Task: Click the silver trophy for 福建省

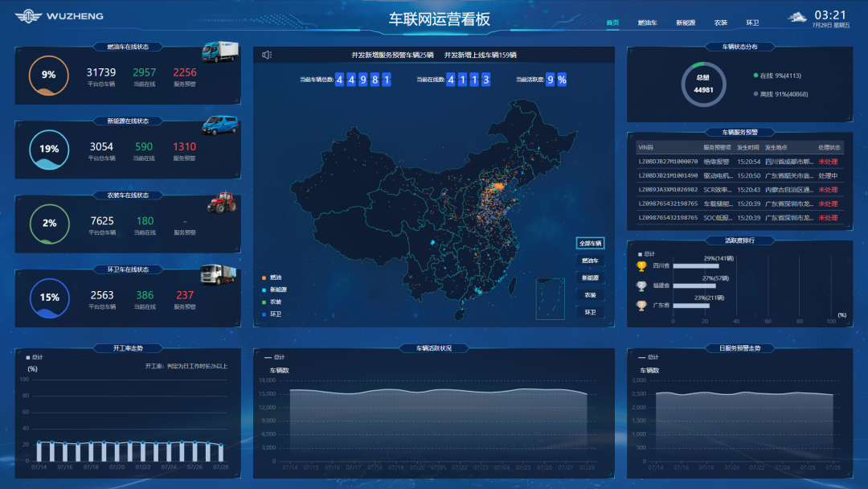Action: point(641,286)
